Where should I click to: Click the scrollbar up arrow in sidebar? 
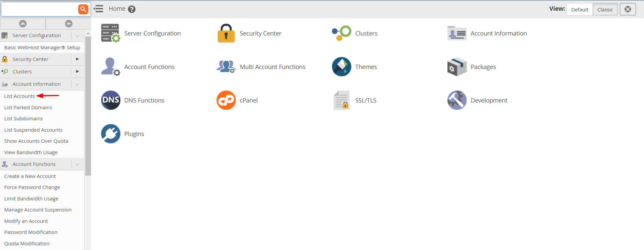pos(88,33)
